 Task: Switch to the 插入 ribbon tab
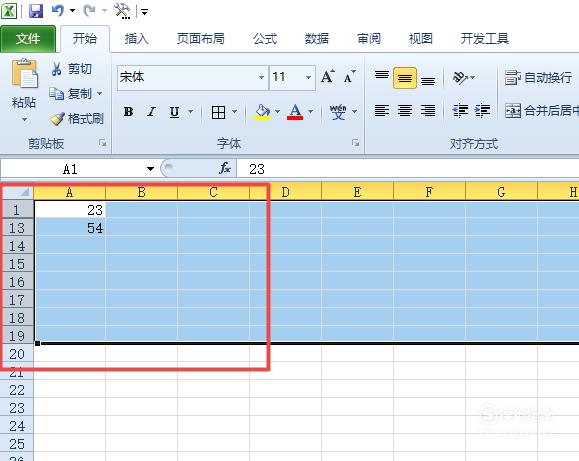[136, 38]
